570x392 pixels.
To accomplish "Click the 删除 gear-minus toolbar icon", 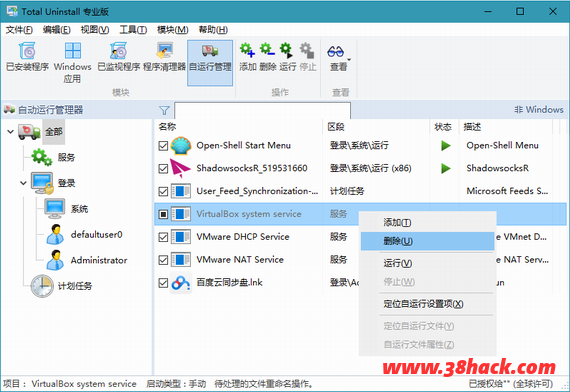I will pos(268,50).
